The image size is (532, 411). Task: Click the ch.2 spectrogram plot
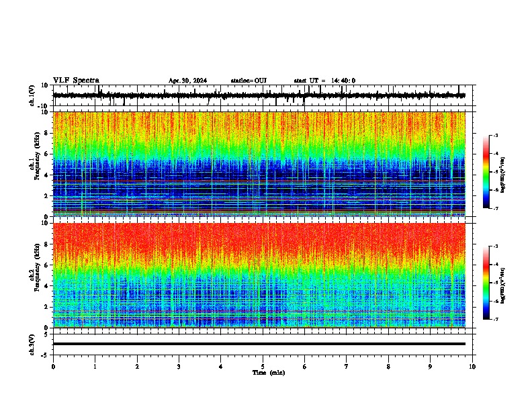(x=259, y=275)
